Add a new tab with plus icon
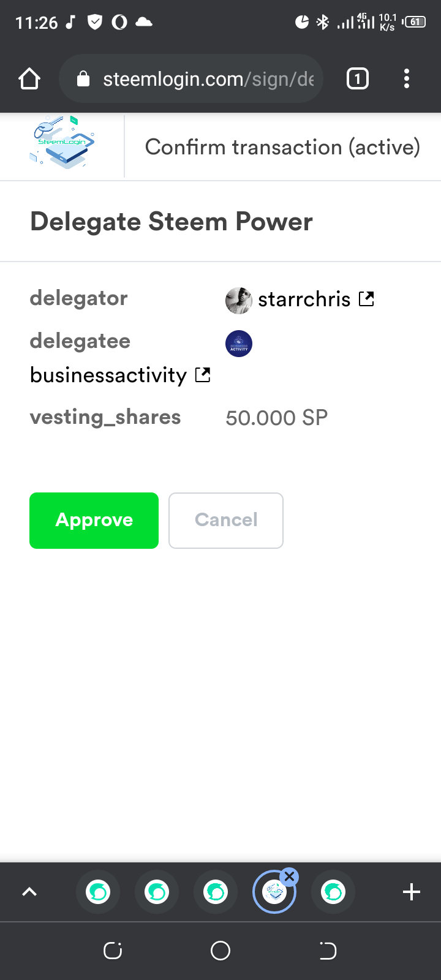Image resolution: width=441 pixels, height=980 pixels. 412,892
